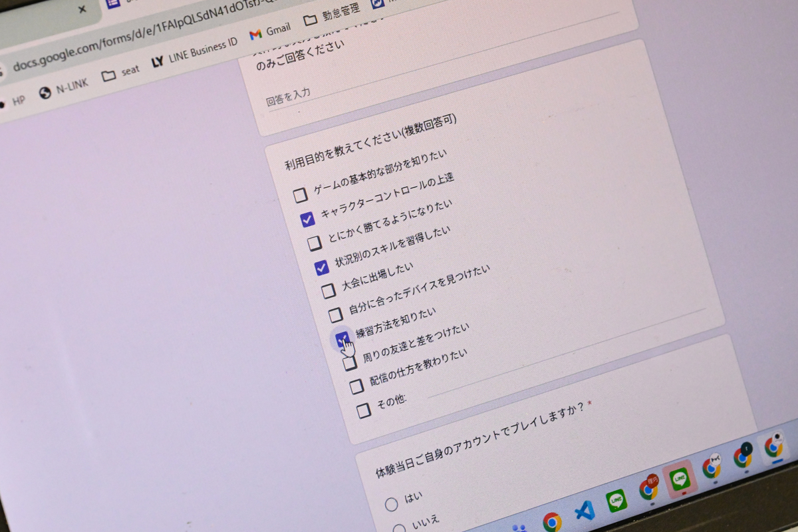Select the 配信の仕方を教わりたい checkbox
798x532 pixels.
tap(356, 386)
